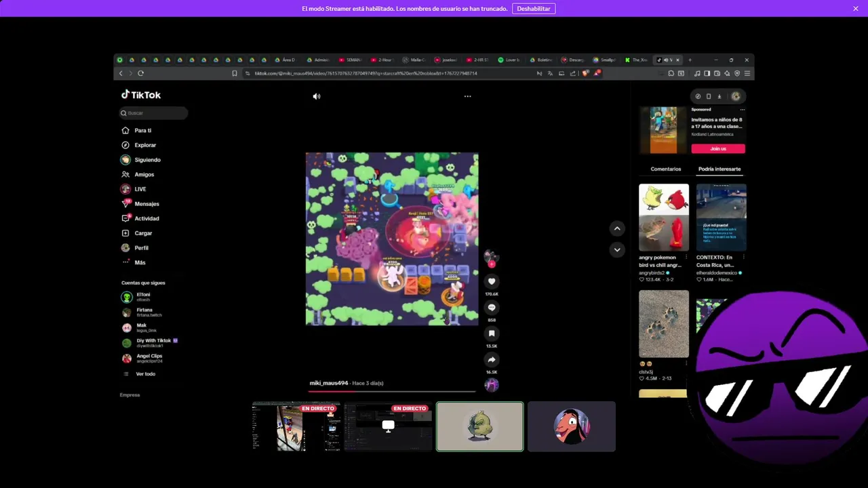Open followed account ElToni

[136, 297]
